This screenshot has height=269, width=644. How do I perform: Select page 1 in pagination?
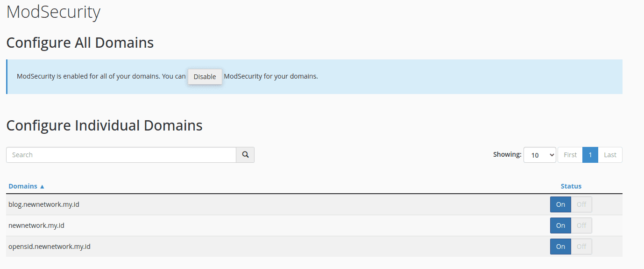click(590, 155)
